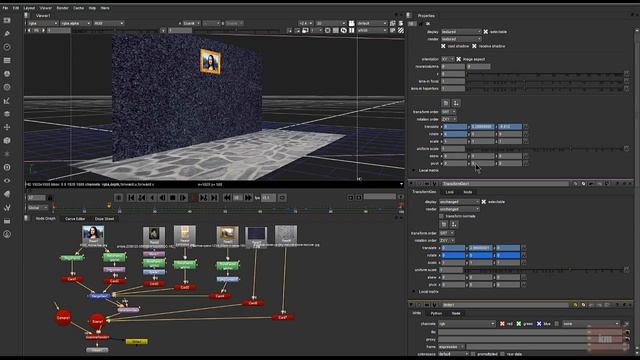The image size is (640, 360).
Task: Toggle image aspect checkbox
Action: click(459, 59)
